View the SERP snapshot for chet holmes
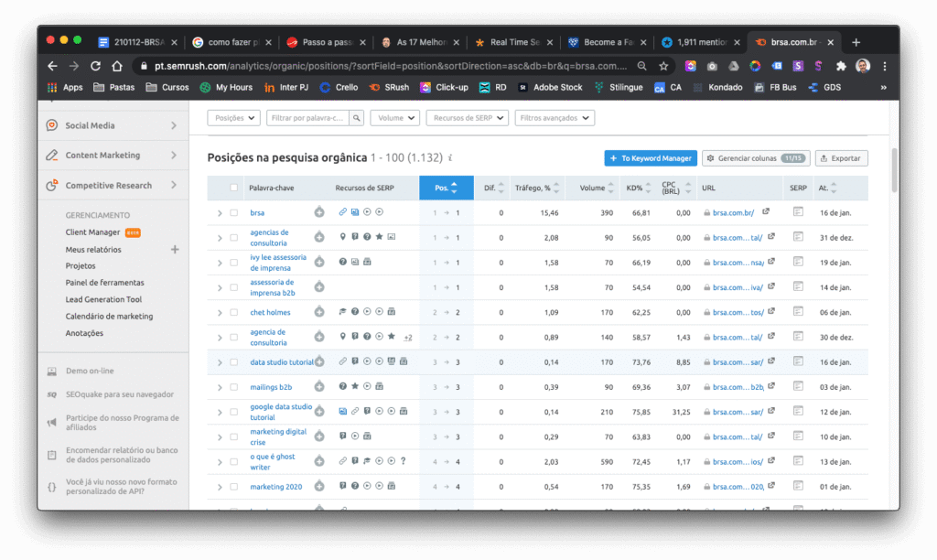Image resolution: width=937 pixels, height=560 pixels. [x=798, y=311]
